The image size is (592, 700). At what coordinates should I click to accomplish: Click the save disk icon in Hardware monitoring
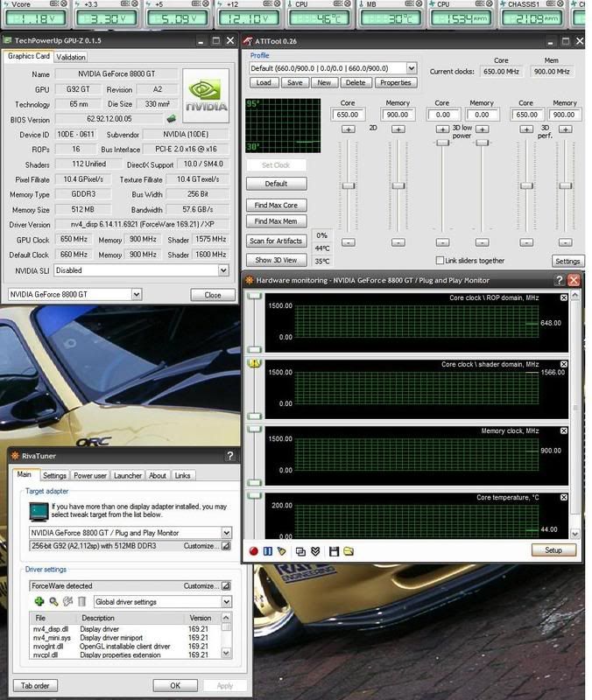(334, 551)
